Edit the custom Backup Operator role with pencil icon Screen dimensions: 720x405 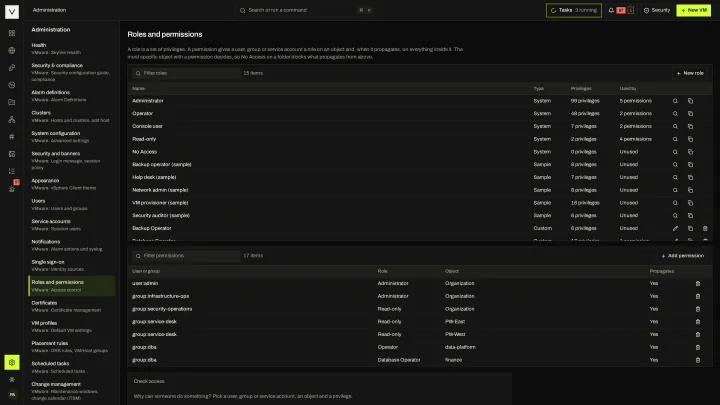(675, 228)
